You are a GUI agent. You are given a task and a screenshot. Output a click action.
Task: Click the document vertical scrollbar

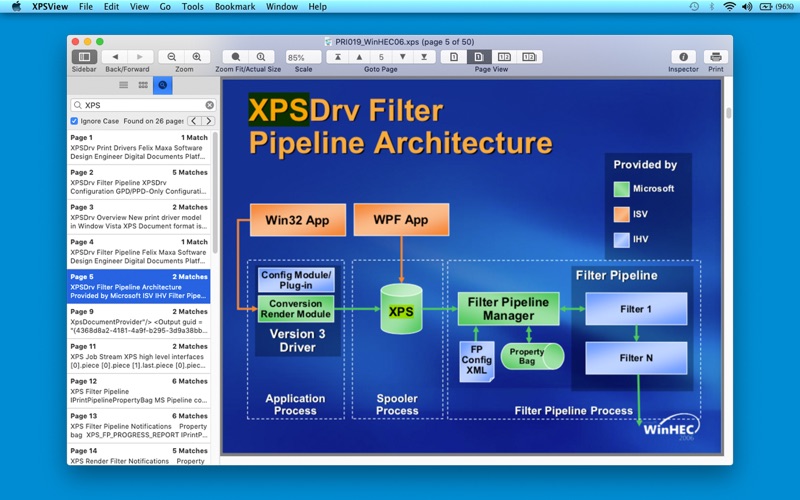[728, 265]
